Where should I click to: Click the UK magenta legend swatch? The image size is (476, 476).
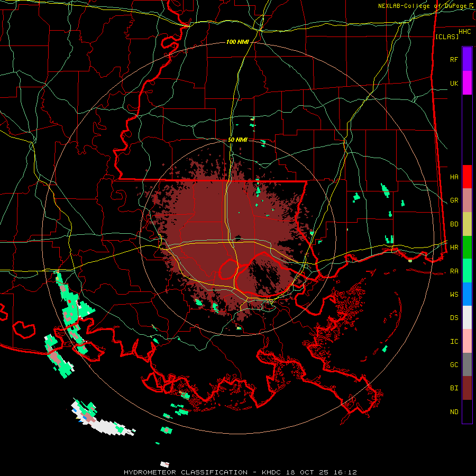[467, 83]
